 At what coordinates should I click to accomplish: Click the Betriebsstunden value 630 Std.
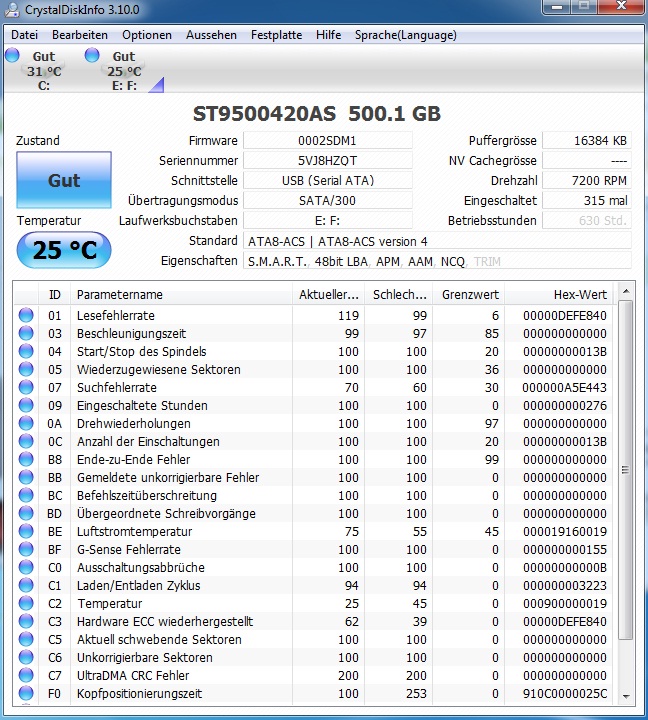tap(586, 220)
